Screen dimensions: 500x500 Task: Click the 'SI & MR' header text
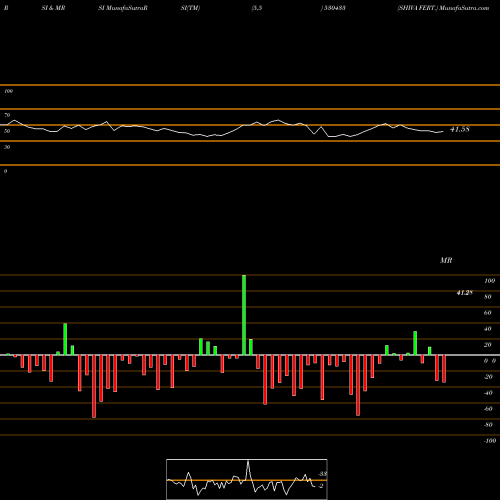[53, 8]
